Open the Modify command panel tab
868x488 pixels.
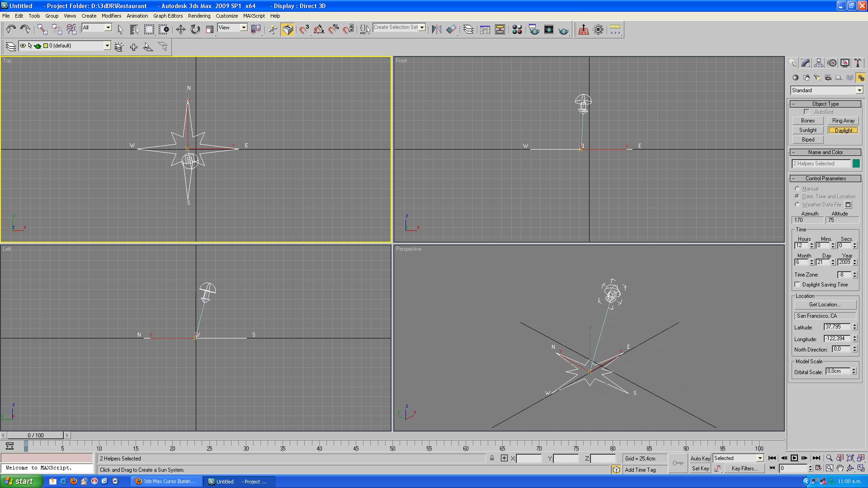[x=806, y=63]
